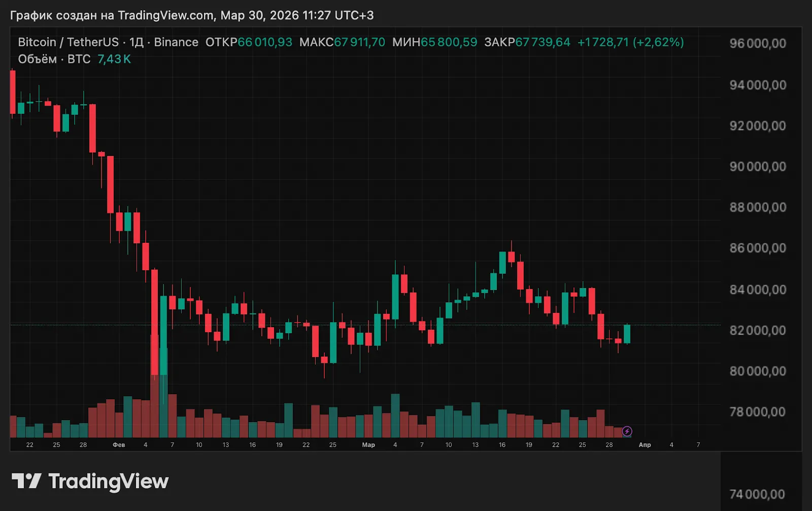Viewport: 812px width, 511px height.
Task: Click the TradingView wordmark at bottom
Action: [108, 481]
